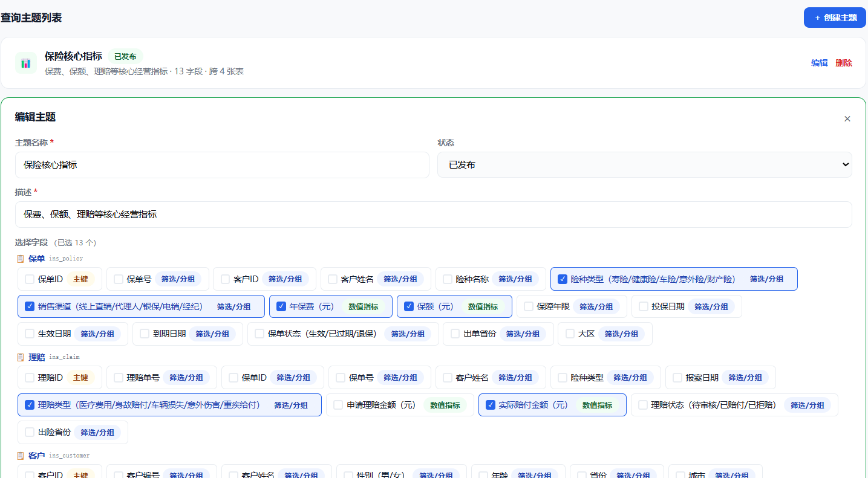This screenshot has height=478, width=868.
Task: Click the 查询主题列表 heading
Action: point(31,18)
